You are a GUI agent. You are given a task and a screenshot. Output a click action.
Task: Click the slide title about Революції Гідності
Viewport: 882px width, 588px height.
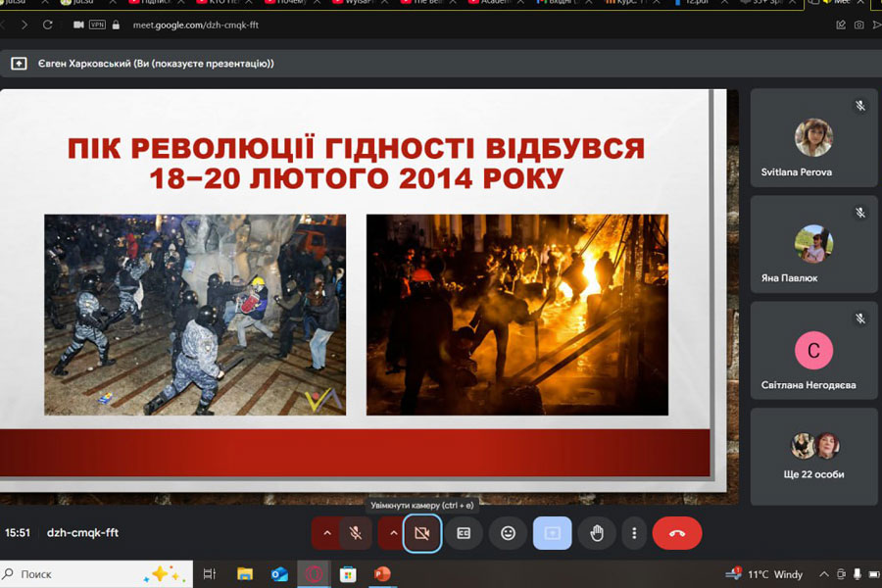pos(356,164)
